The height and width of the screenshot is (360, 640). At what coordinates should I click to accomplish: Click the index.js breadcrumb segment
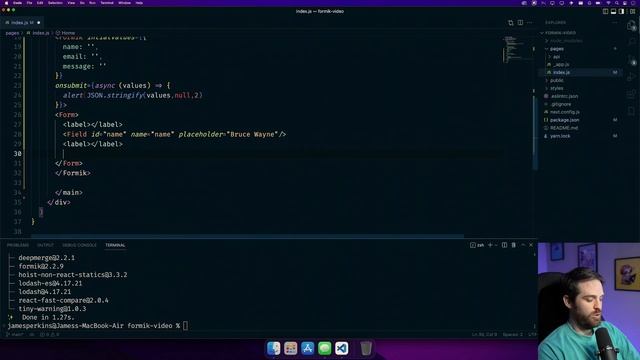coord(38,33)
